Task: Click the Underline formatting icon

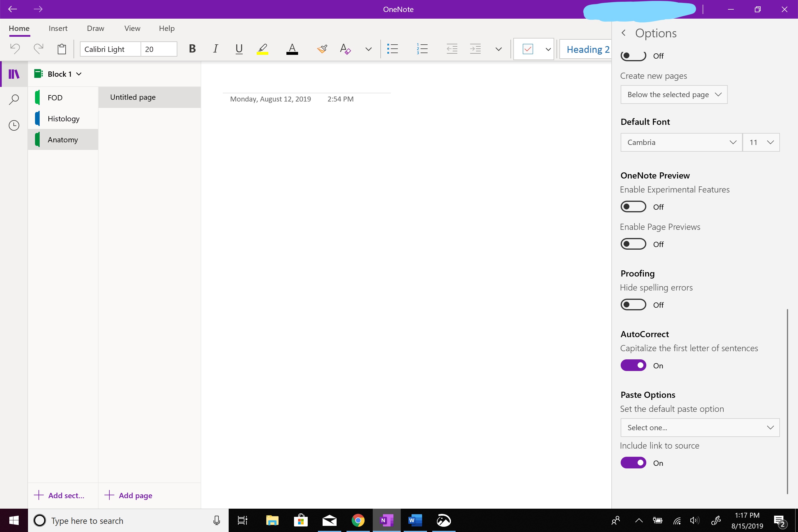Action: (239, 49)
